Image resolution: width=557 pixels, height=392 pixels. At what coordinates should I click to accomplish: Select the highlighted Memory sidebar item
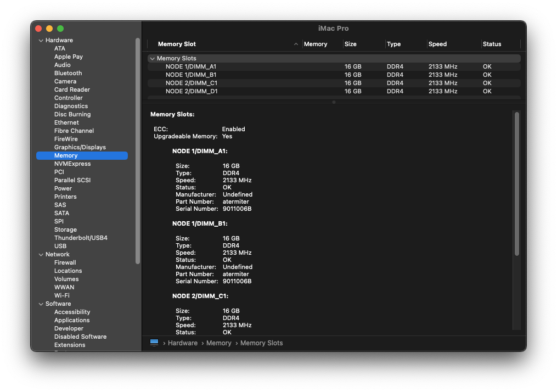tap(82, 155)
